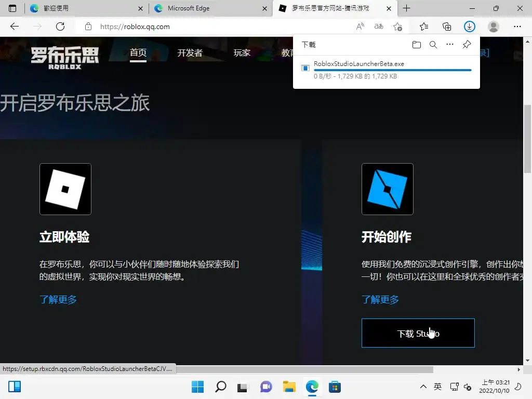Select the 罗布乐思官方网站 tab
532x399 pixels.
334,8
